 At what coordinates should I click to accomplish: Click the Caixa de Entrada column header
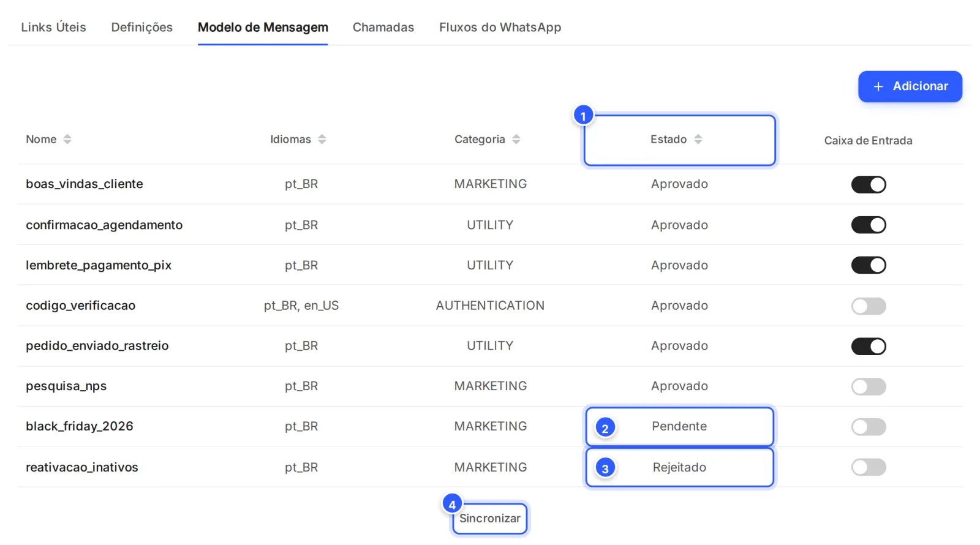(x=869, y=141)
